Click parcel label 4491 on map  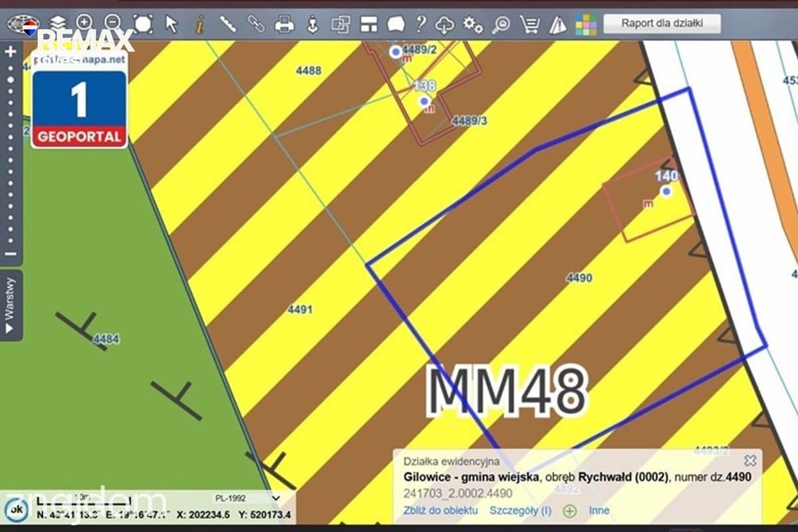(x=300, y=309)
